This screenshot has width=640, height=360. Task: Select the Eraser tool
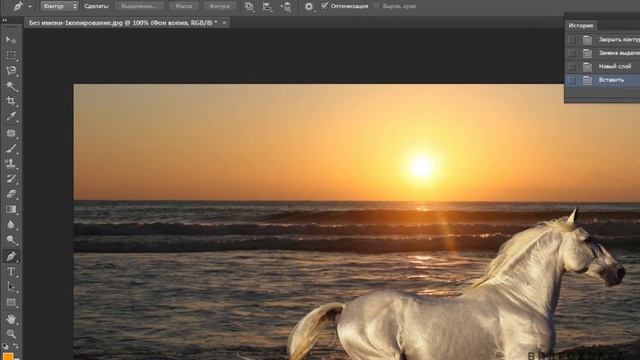click(11, 194)
